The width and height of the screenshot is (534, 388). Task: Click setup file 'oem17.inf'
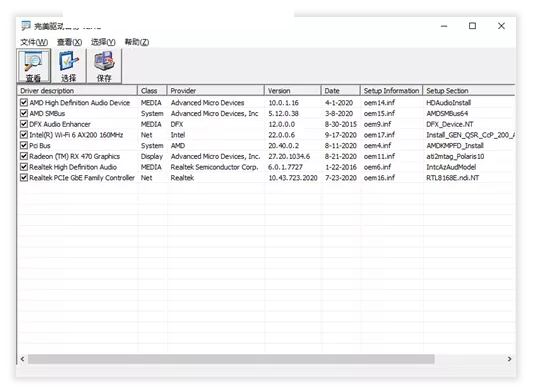pyautogui.click(x=379, y=135)
